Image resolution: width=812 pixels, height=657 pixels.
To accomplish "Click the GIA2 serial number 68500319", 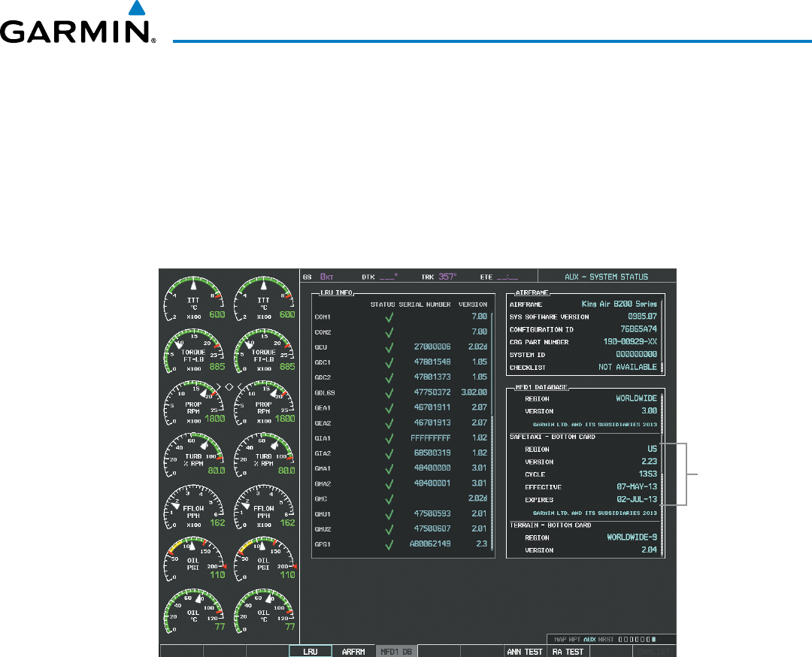I will 432,453.
